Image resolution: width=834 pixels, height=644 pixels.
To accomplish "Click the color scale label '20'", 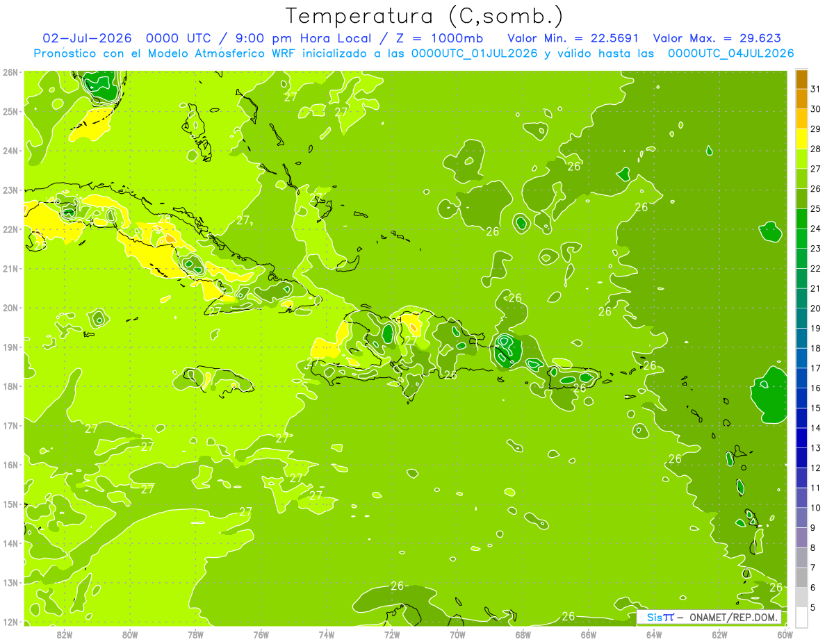I will pyautogui.click(x=816, y=308).
